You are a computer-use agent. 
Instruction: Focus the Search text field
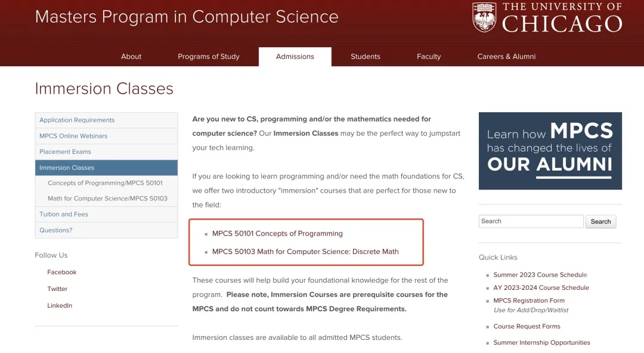[x=531, y=221]
